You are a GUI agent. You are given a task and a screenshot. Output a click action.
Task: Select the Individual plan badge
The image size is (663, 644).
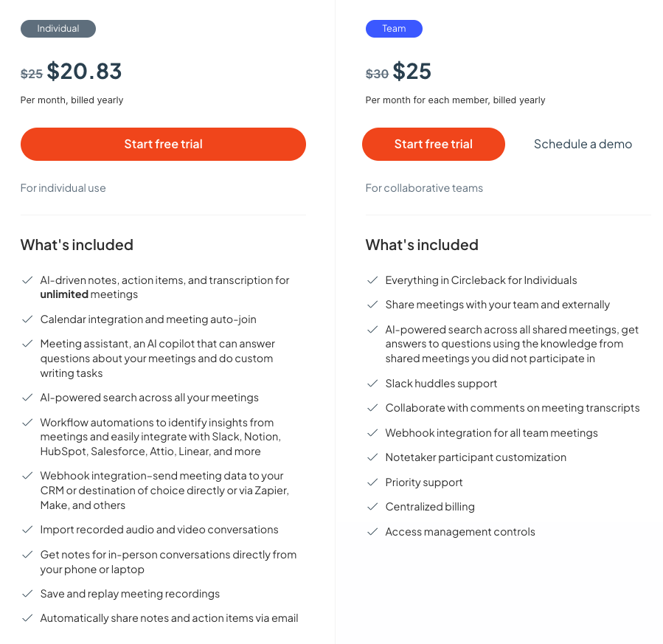pyautogui.click(x=58, y=29)
